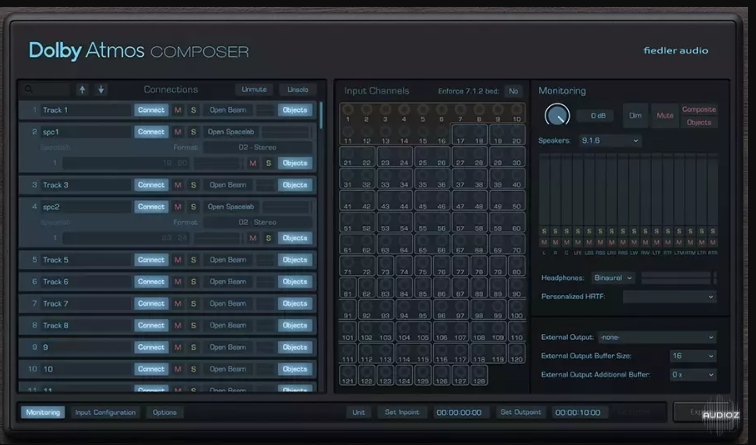This screenshot has width=756, height=445.
Task: Solo Track 1 with its S button
Action: click(x=193, y=110)
